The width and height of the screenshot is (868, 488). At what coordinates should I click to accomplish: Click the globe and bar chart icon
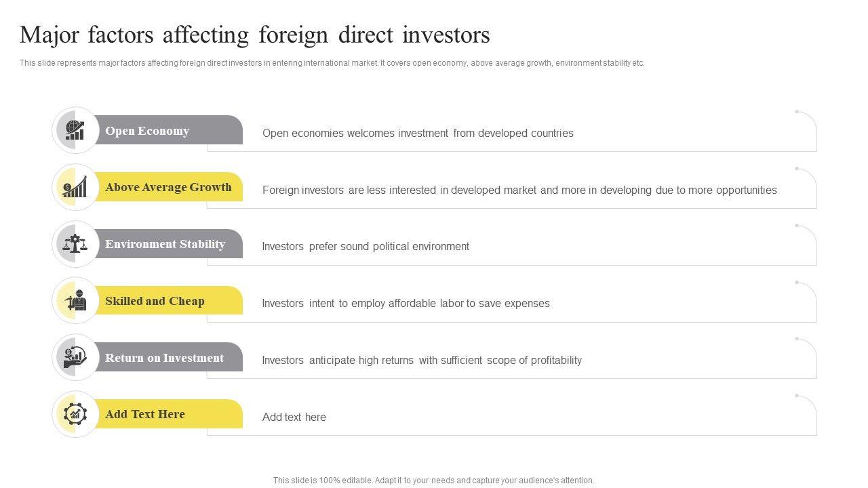coord(75,130)
